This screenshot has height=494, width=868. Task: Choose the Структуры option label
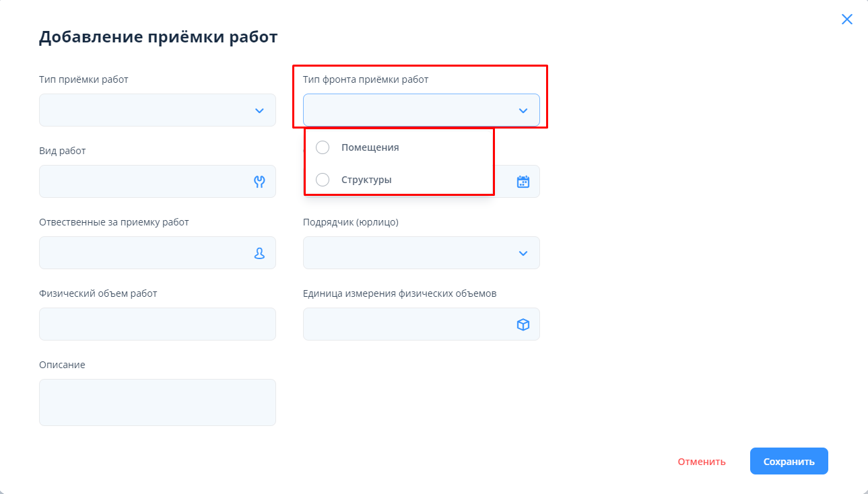(366, 180)
